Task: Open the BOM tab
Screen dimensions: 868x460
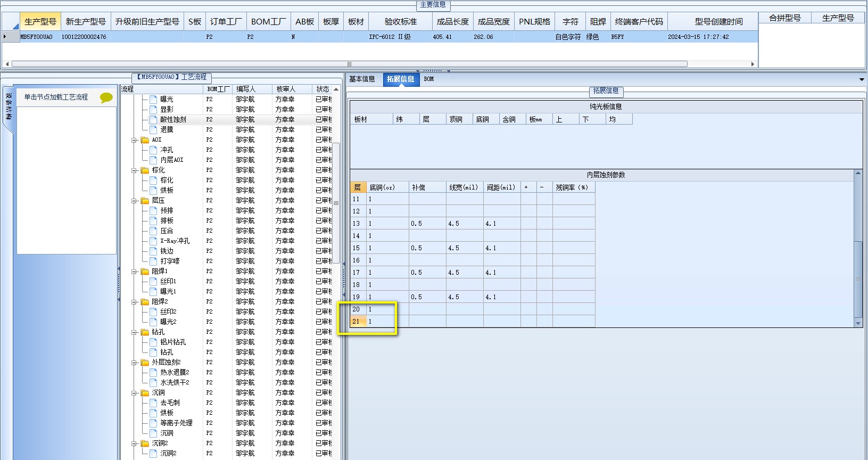Action: [x=429, y=79]
